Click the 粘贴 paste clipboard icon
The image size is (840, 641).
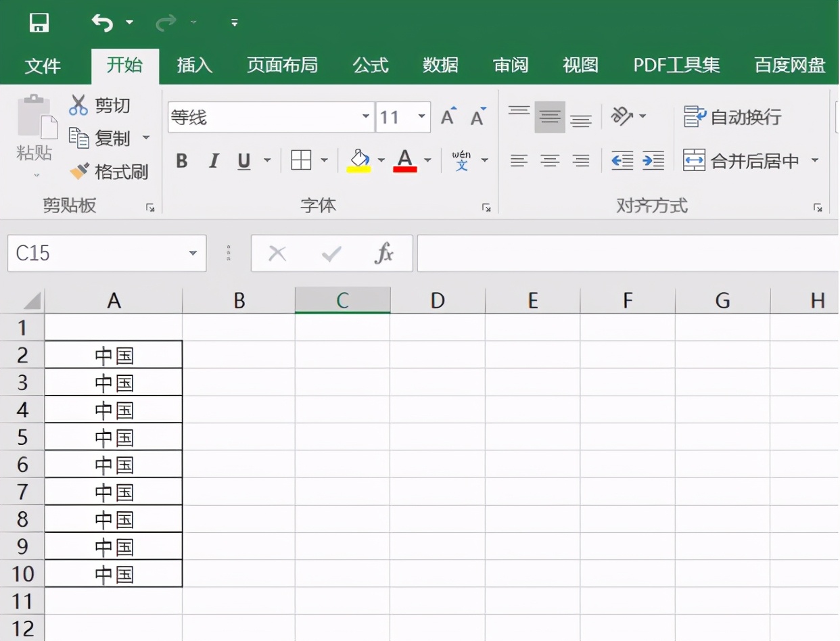(x=37, y=116)
